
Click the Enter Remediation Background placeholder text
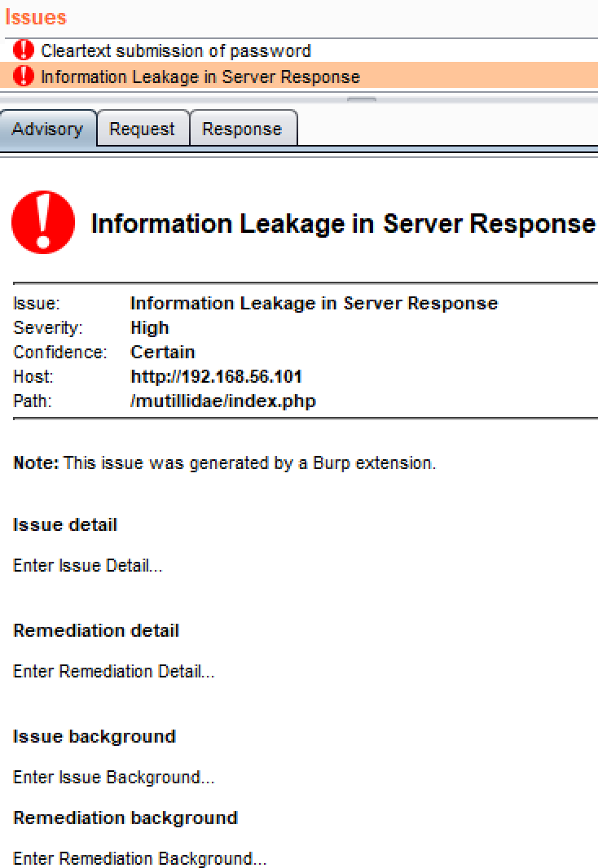(139, 858)
